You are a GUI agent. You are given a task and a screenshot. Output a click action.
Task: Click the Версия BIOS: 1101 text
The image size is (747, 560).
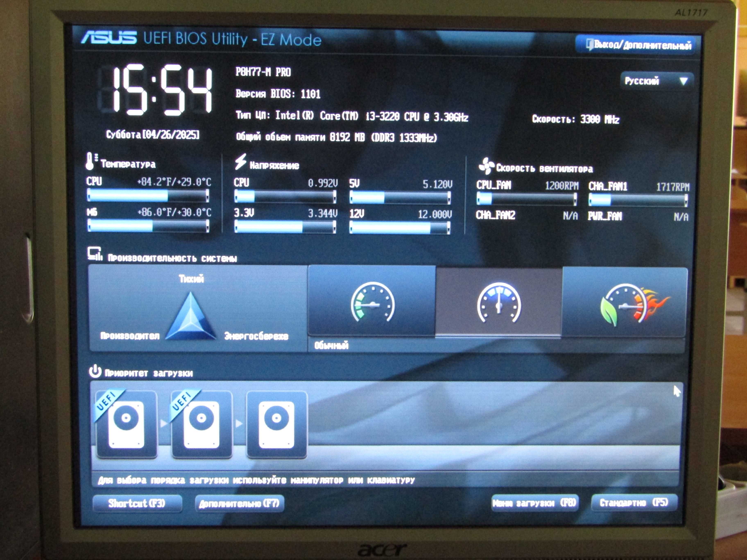click(278, 94)
